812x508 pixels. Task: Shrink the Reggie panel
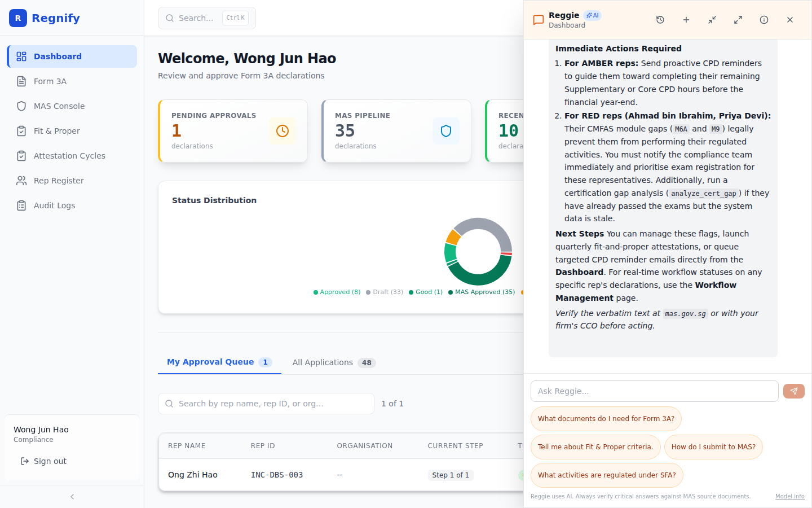pyautogui.click(x=712, y=20)
